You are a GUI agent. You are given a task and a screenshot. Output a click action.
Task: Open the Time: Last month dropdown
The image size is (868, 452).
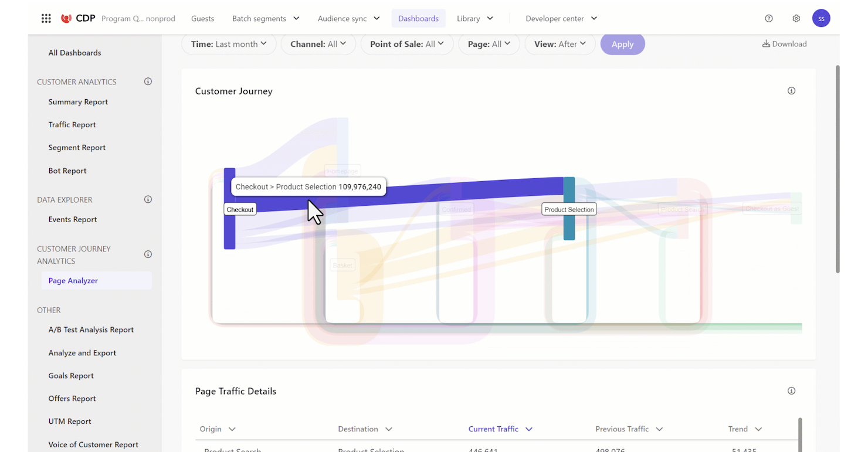tap(229, 43)
